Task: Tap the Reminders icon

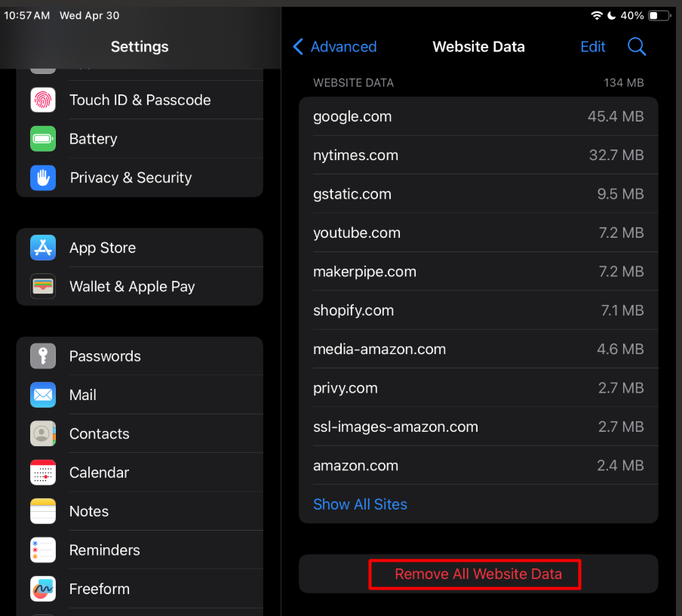Action: point(42,550)
